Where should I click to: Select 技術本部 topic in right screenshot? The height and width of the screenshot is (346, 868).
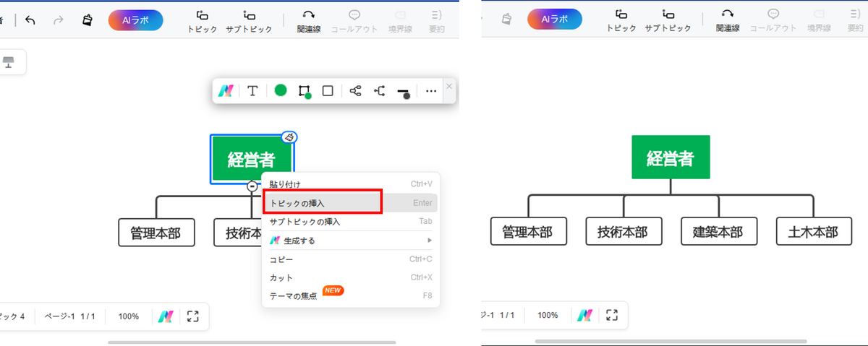(x=624, y=231)
